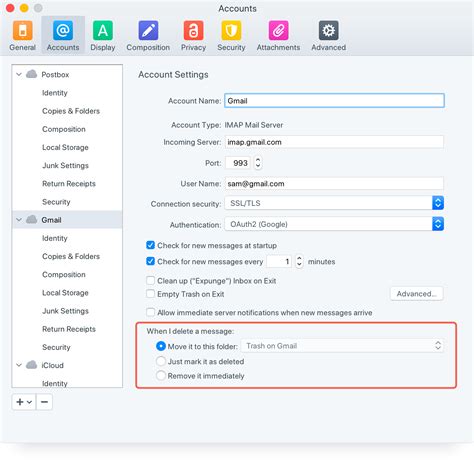474x461 pixels.
Task: Open the Composition preferences pencil icon
Action: pyautogui.click(x=148, y=30)
